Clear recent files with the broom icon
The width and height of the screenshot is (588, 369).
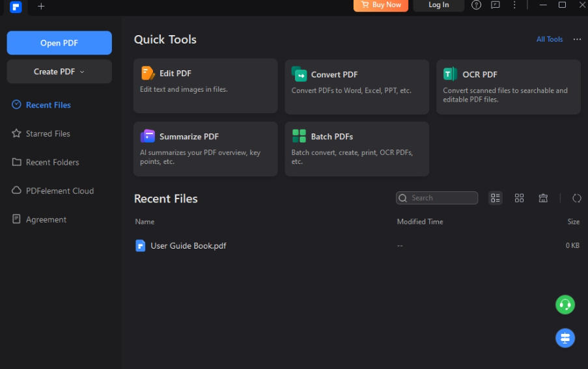(543, 198)
